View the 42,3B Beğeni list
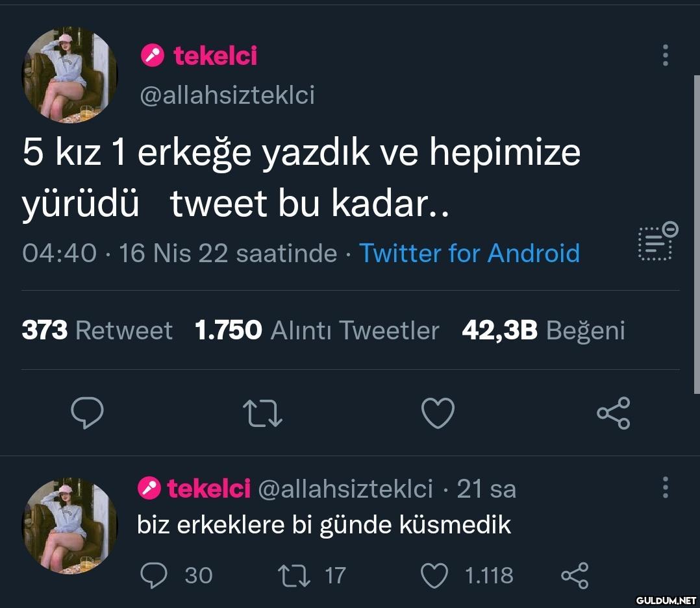 point(543,331)
